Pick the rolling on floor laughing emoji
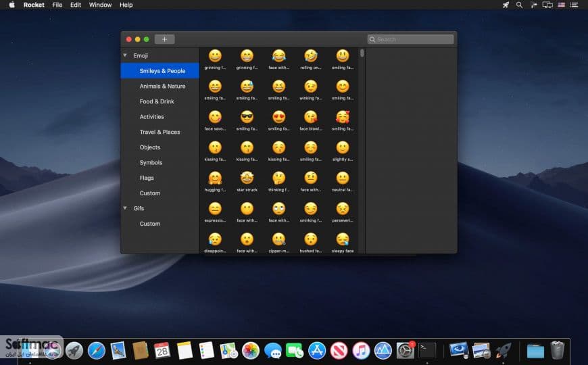588x365 pixels. click(310, 56)
